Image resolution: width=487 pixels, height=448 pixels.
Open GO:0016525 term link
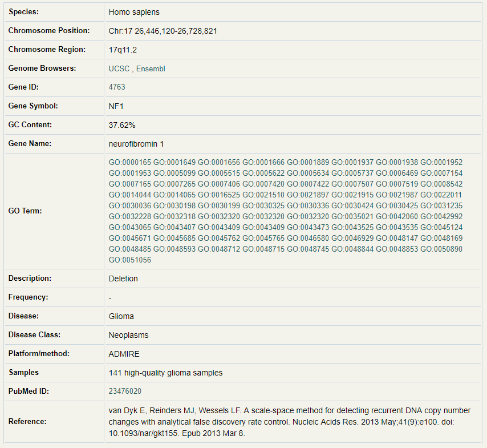click(219, 195)
